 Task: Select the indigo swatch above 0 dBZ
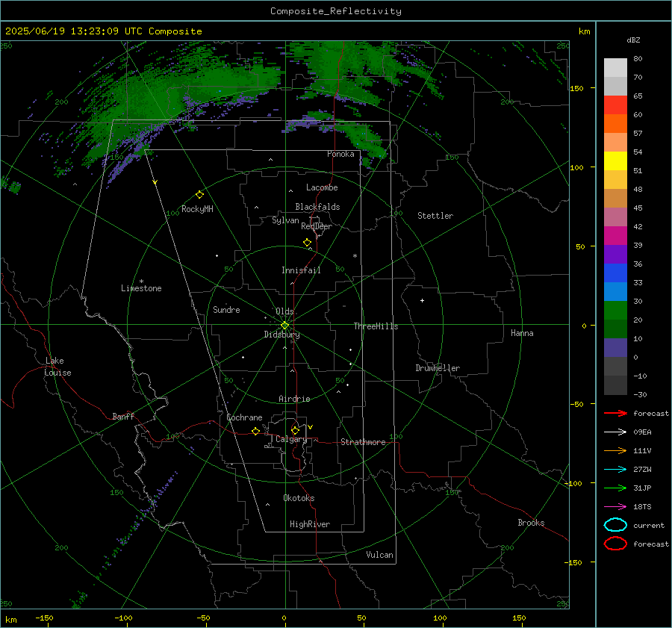coord(615,347)
